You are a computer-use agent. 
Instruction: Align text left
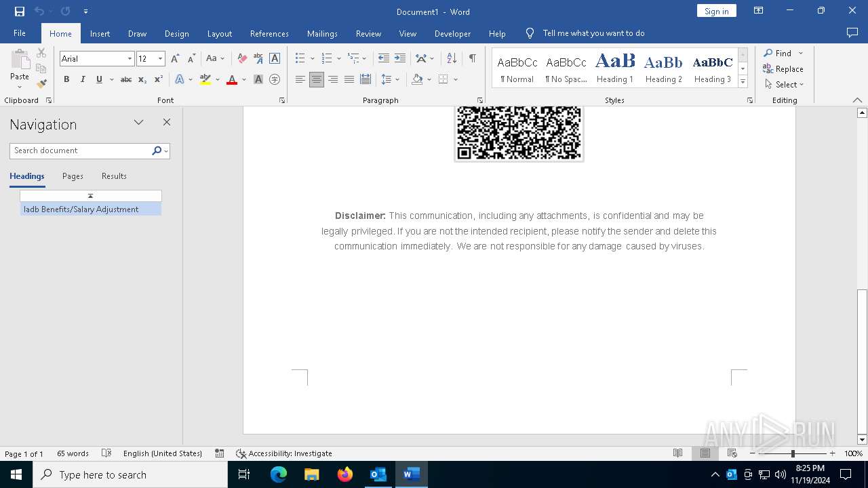pos(300,80)
